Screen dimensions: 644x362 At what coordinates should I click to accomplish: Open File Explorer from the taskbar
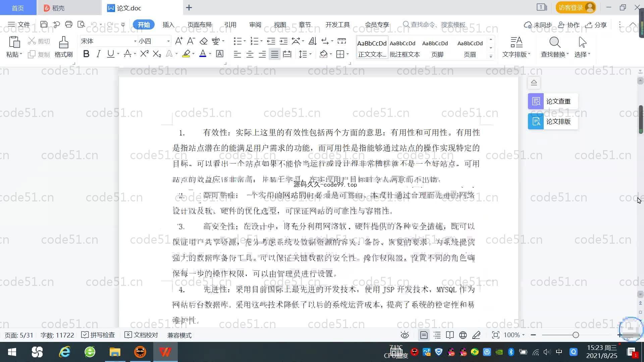coord(115,352)
